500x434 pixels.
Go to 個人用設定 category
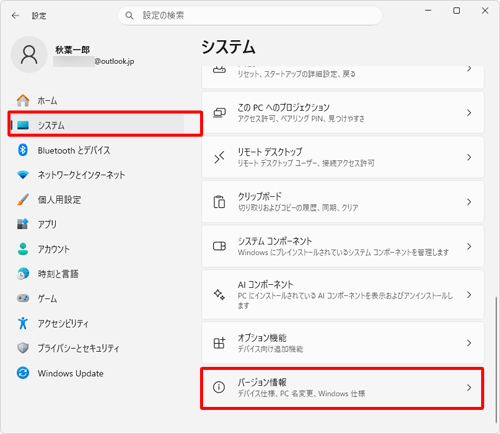tap(97, 199)
